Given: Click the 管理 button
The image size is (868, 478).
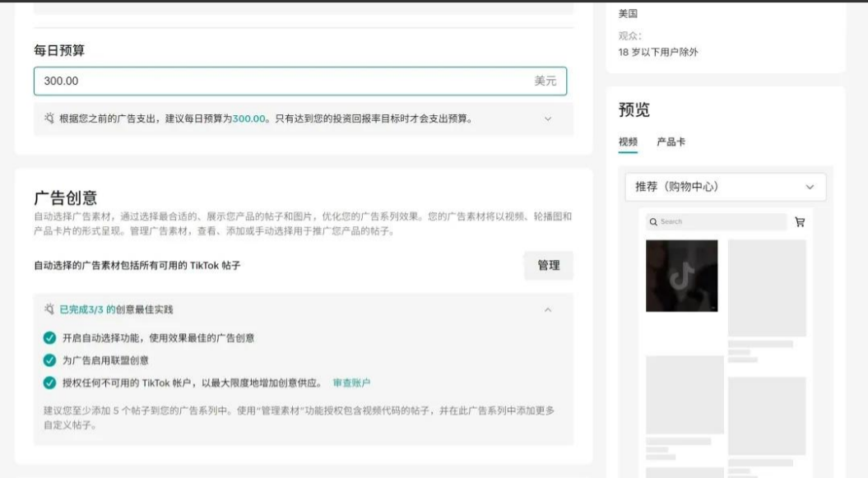Looking at the screenshot, I should (549, 266).
